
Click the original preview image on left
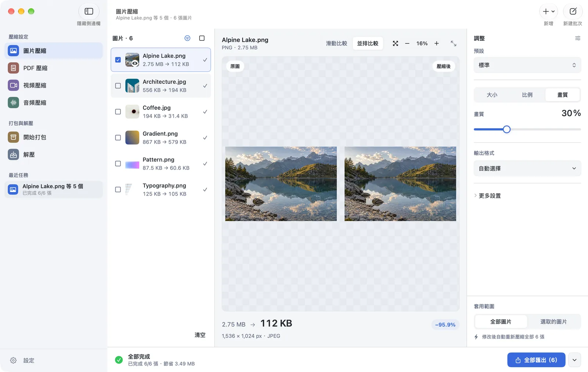coord(281,184)
